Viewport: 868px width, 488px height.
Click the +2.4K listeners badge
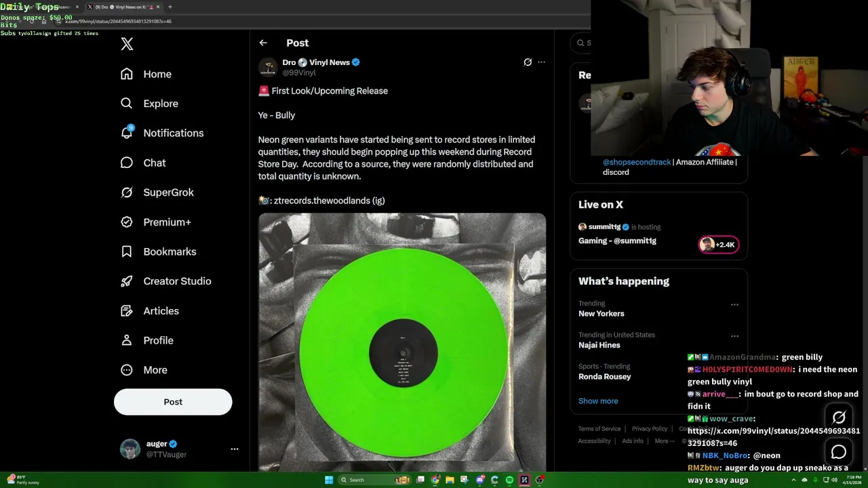pos(719,245)
